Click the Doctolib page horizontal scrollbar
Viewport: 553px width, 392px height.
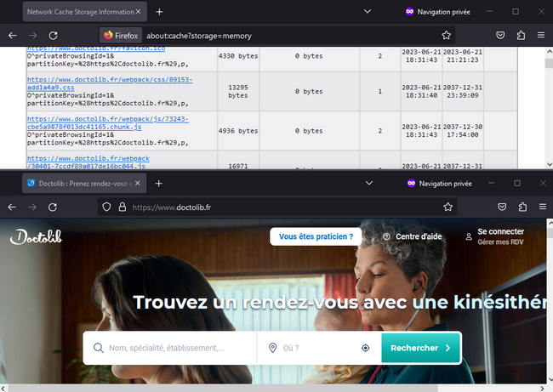pos(222,388)
